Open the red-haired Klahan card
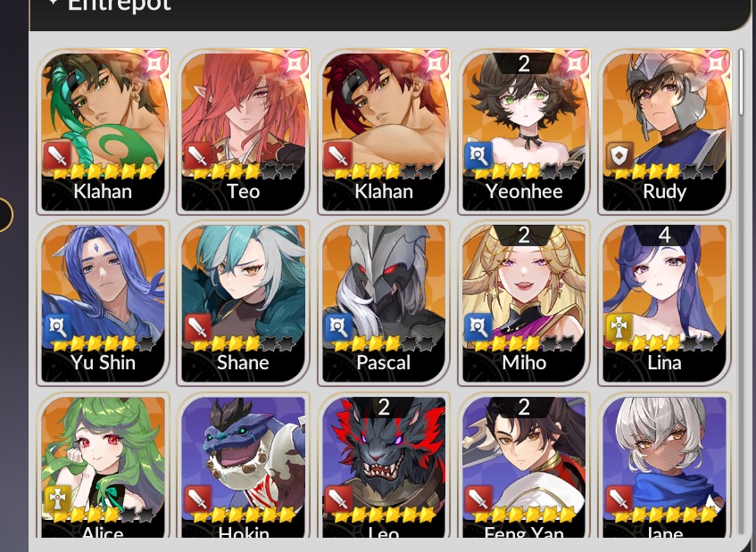This screenshot has width=756, height=552. click(x=383, y=130)
